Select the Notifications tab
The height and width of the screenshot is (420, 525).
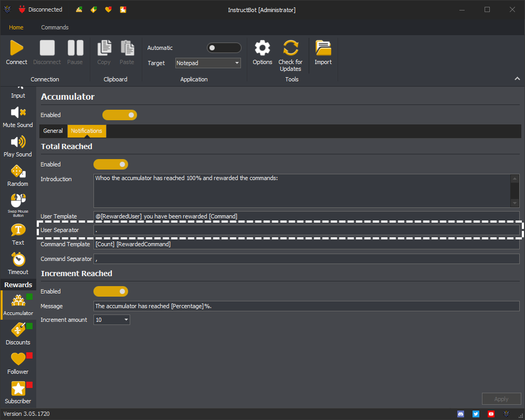click(x=87, y=131)
